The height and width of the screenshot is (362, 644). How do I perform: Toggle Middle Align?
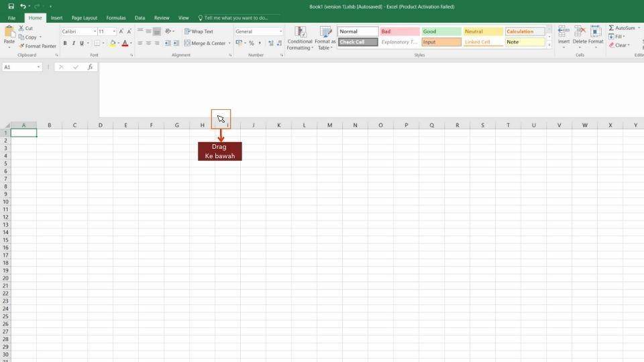tap(148, 32)
